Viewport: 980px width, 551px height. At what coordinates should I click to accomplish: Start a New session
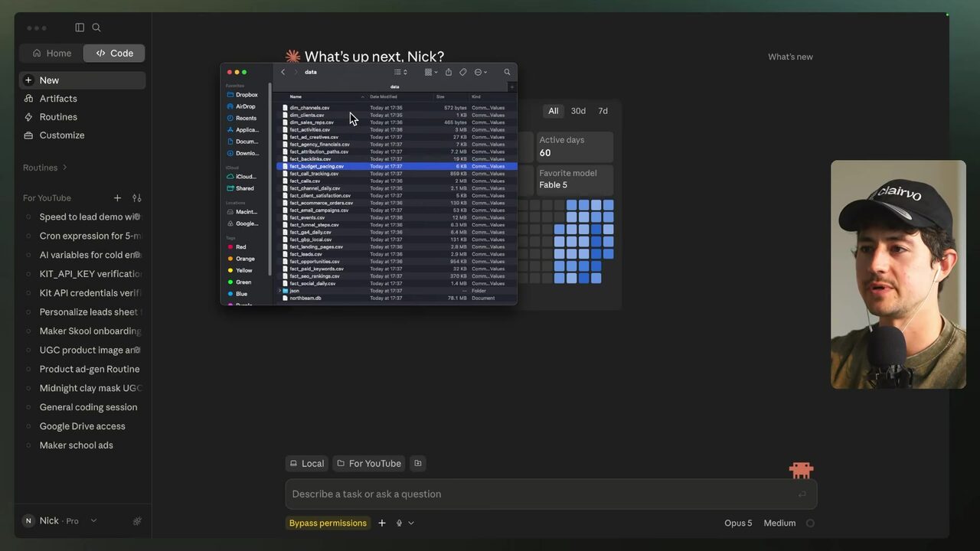point(82,80)
